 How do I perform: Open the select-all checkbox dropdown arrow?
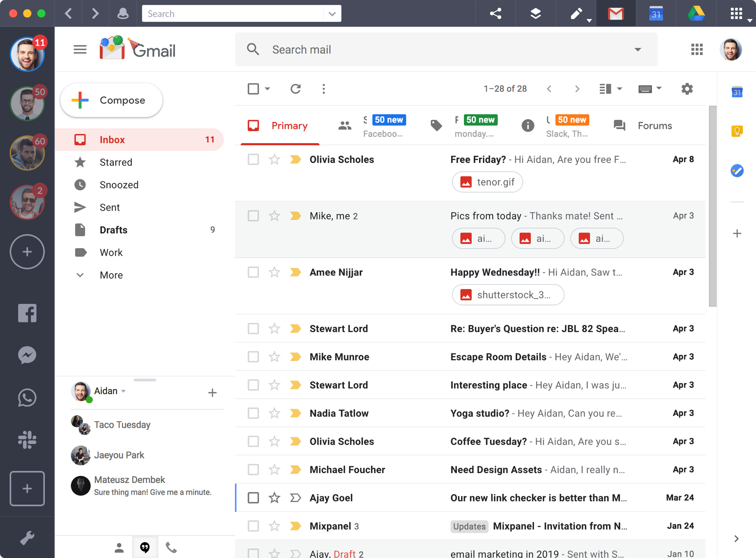coord(268,89)
